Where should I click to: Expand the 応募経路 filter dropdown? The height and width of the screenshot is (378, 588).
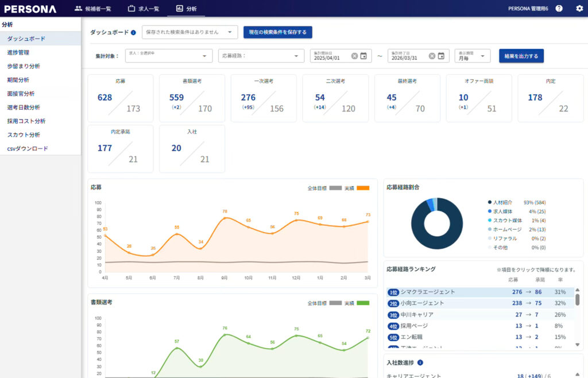pos(261,56)
